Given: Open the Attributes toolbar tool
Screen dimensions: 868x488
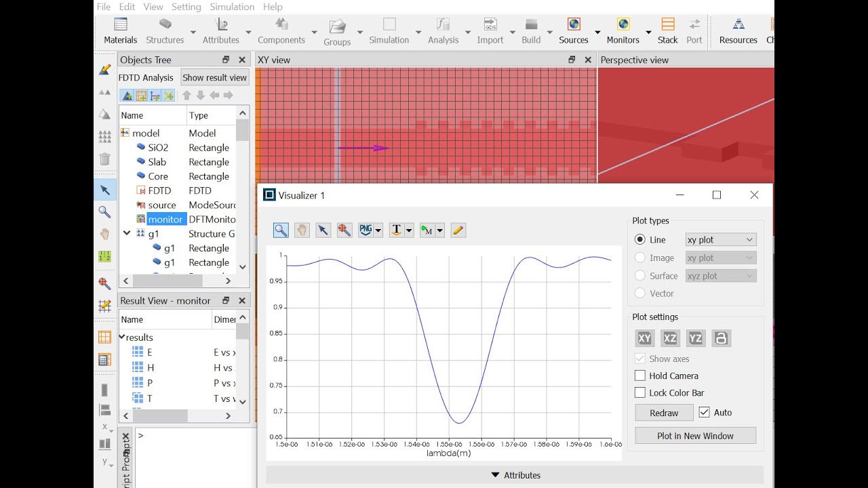Looking at the screenshot, I should pyautogui.click(x=221, y=31).
